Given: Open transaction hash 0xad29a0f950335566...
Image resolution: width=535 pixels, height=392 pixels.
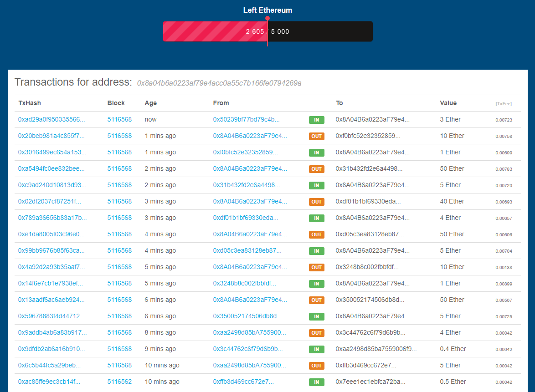Looking at the screenshot, I should (x=51, y=120).
